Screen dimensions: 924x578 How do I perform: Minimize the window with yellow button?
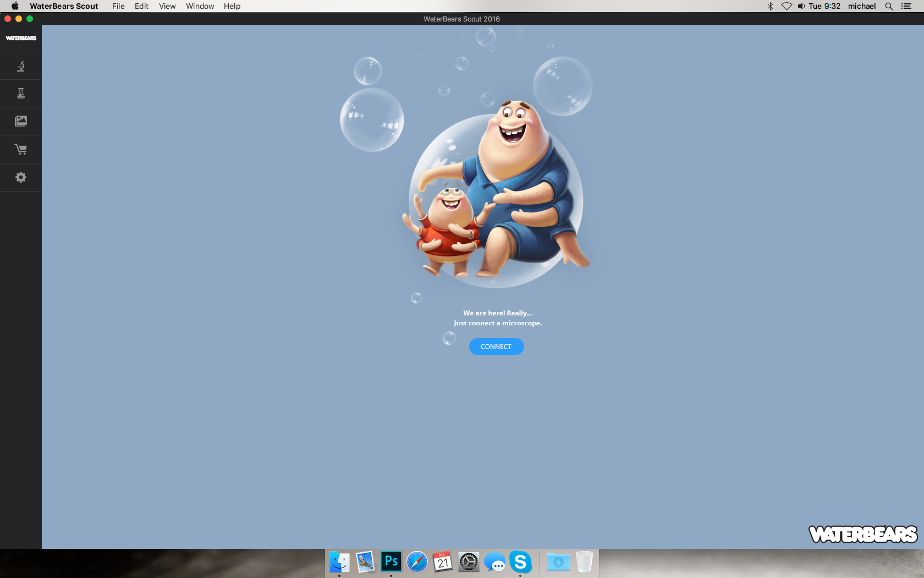click(19, 19)
